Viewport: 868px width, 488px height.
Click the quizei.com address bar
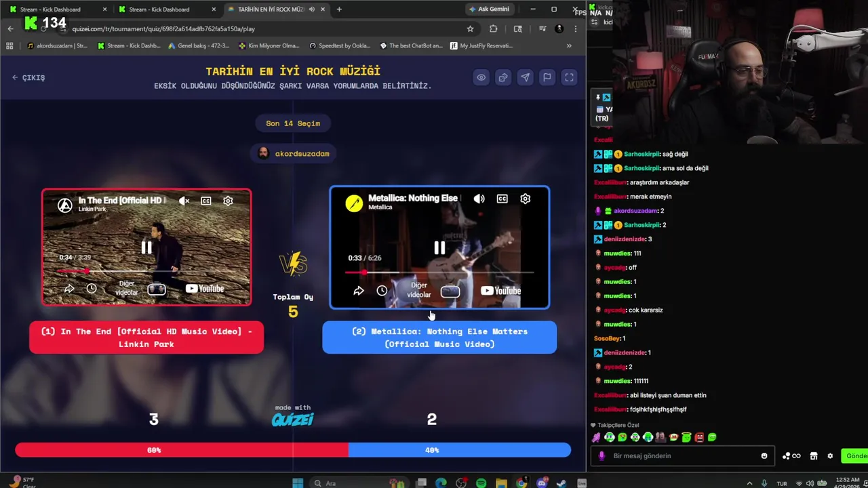click(x=264, y=28)
